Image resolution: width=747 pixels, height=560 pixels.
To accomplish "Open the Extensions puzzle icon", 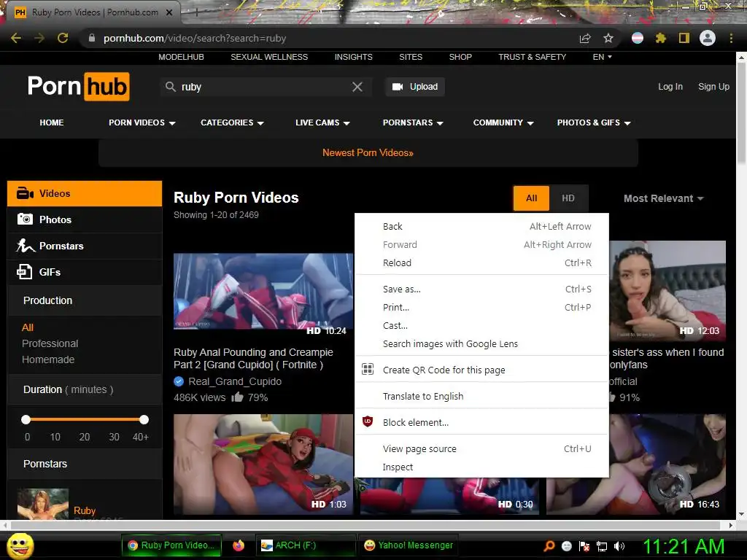I will tap(661, 38).
